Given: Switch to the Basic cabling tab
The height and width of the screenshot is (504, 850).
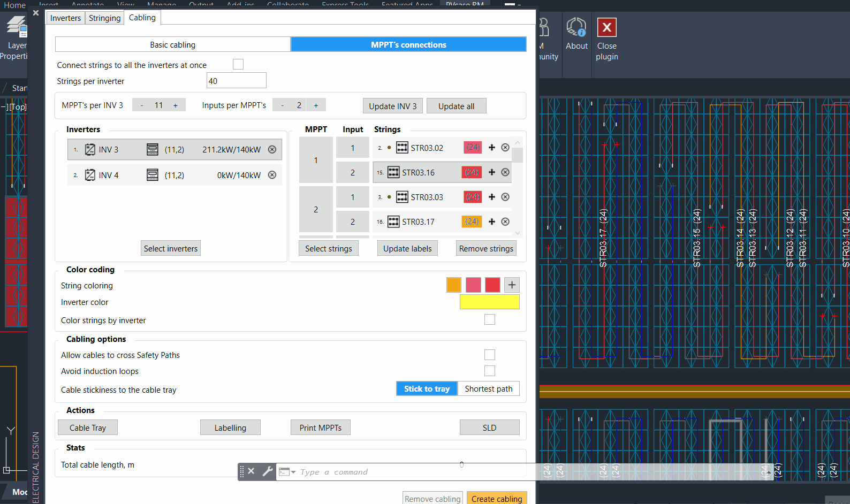Looking at the screenshot, I should 172,45.
